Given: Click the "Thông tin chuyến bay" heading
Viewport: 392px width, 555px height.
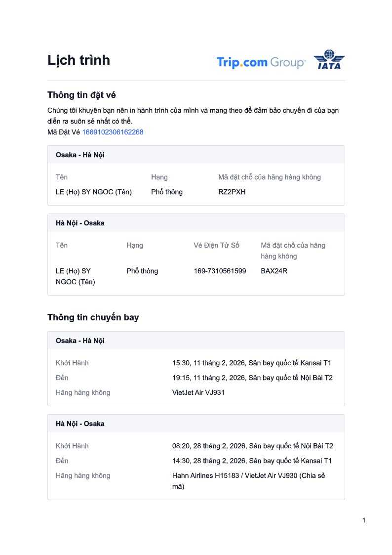Looking at the screenshot, I should 93,317.
